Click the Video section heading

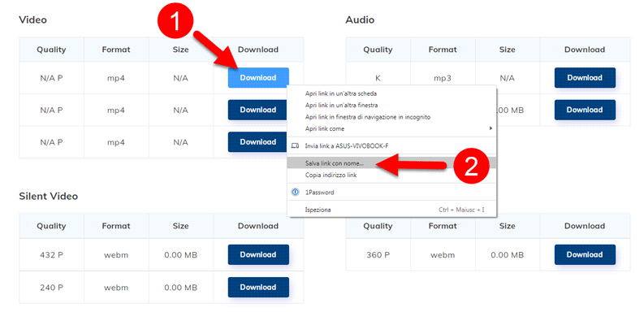tap(32, 19)
